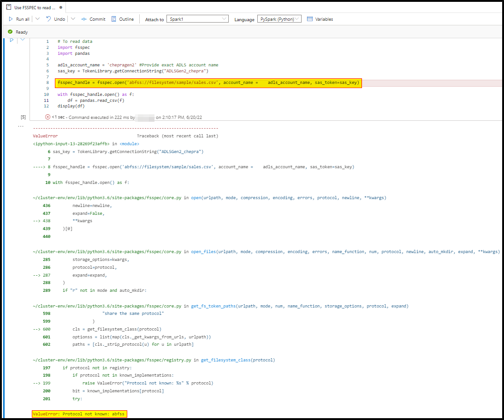Click the 'df = pandas.read_csv(f)' line
Viewport: 504px width, 420px height.
[96, 100]
